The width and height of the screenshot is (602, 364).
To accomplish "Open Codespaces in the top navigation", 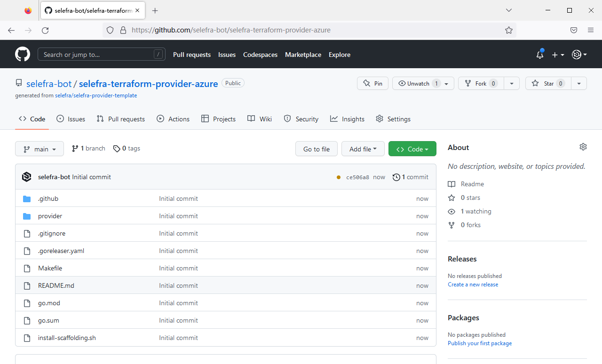I will click(260, 55).
